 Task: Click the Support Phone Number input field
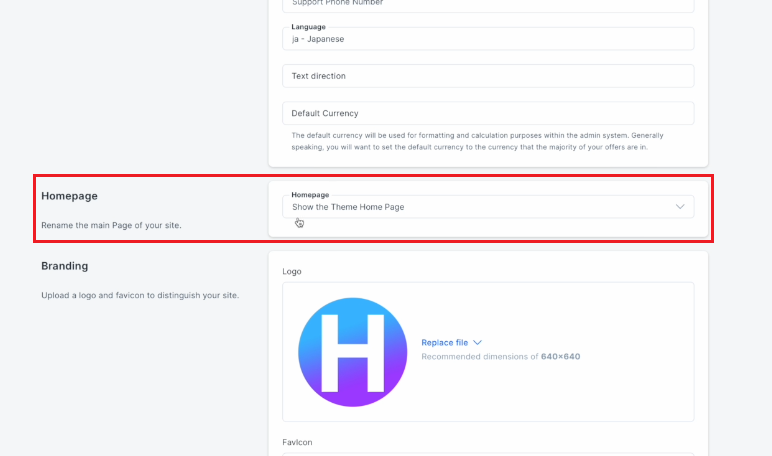pos(488,5)
